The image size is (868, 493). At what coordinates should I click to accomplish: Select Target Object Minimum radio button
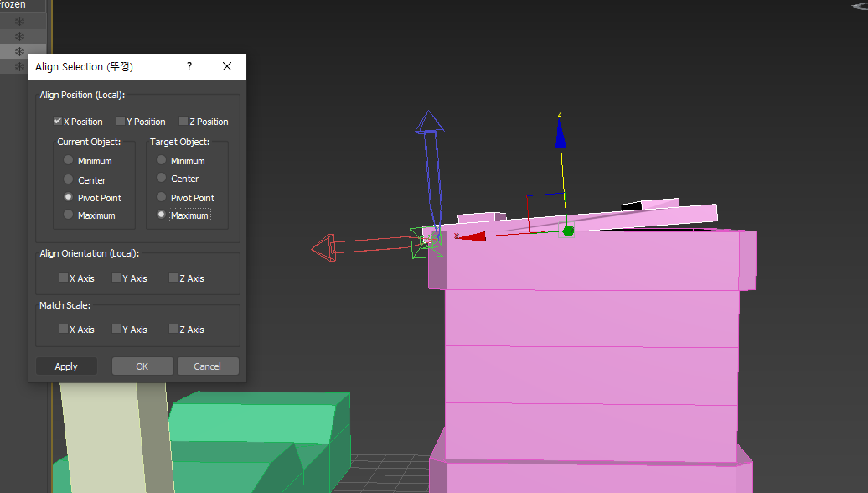coord(161,160)
